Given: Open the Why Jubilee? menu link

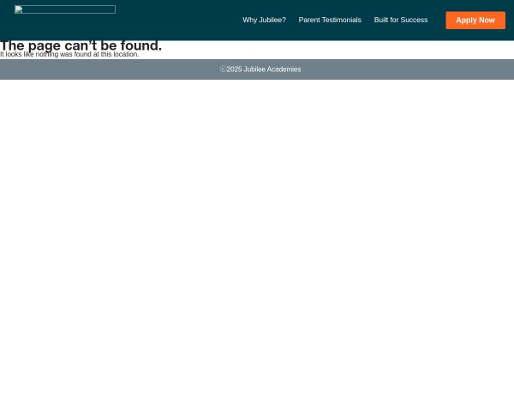Looking at the screenshot, I should 264,20.
